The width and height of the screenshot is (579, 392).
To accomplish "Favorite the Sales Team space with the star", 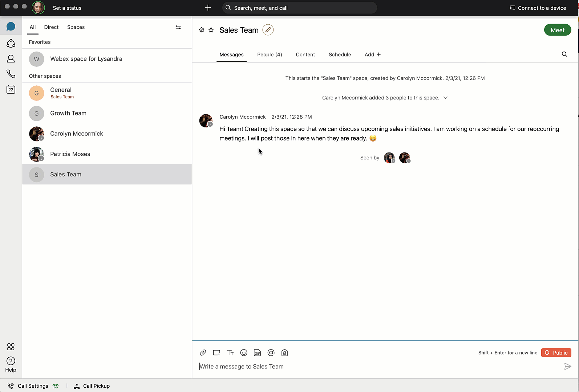I will 211,30.
